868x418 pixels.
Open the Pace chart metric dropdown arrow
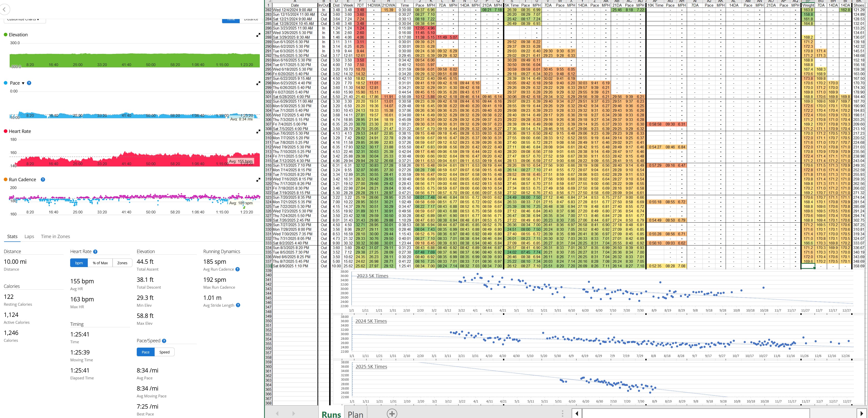[x=23, y=83]
